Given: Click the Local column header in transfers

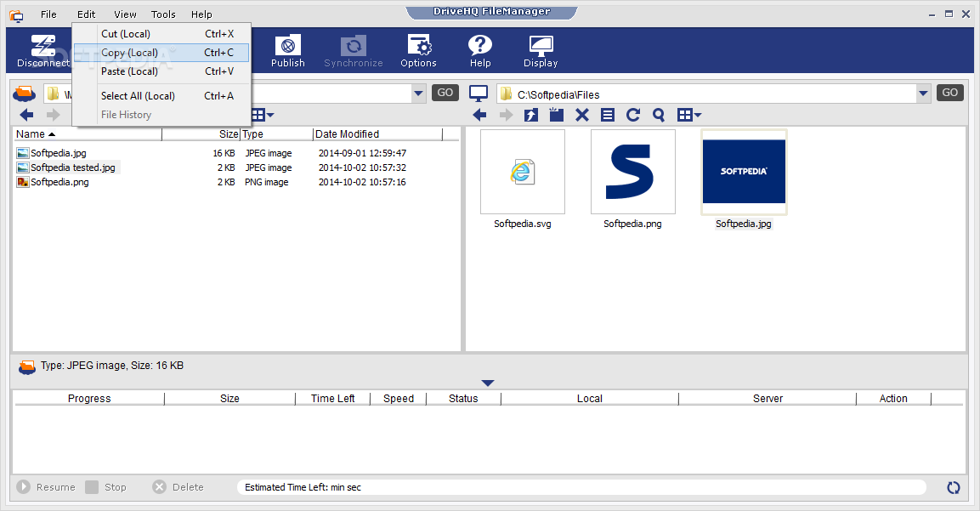Looking at the screenshot, I should coord(589,399).
